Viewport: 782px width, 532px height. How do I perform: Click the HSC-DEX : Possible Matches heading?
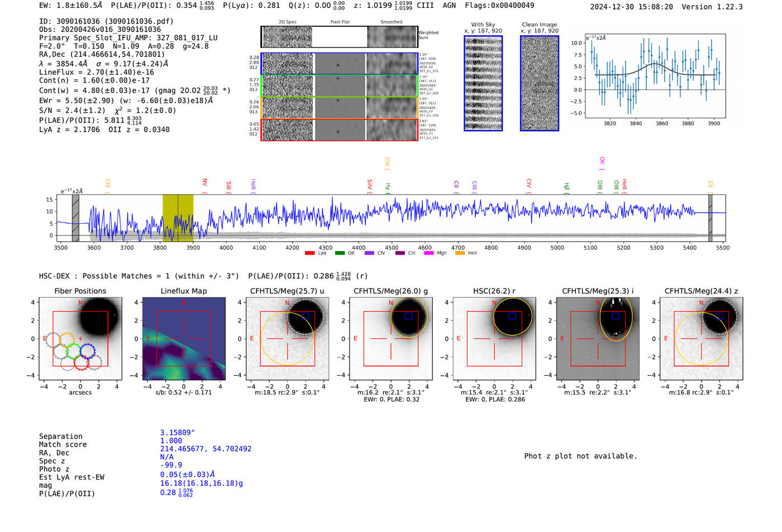[139, 276]
